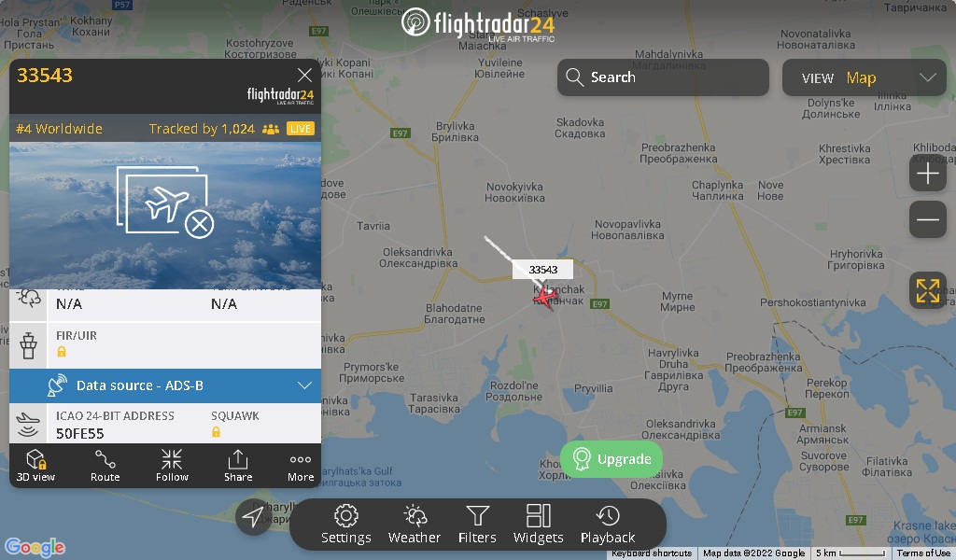956x560 pixels.
Task: Share this flight
Action: (x=238, y=466)
